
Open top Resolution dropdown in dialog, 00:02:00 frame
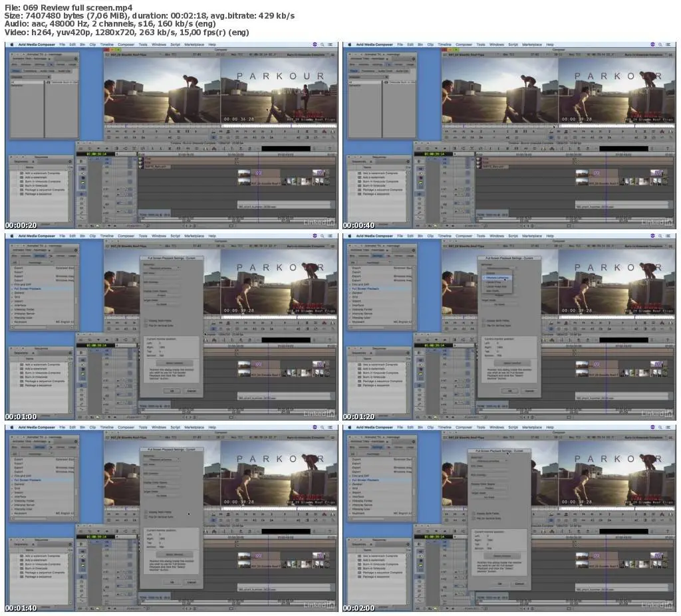click(489, 461)
